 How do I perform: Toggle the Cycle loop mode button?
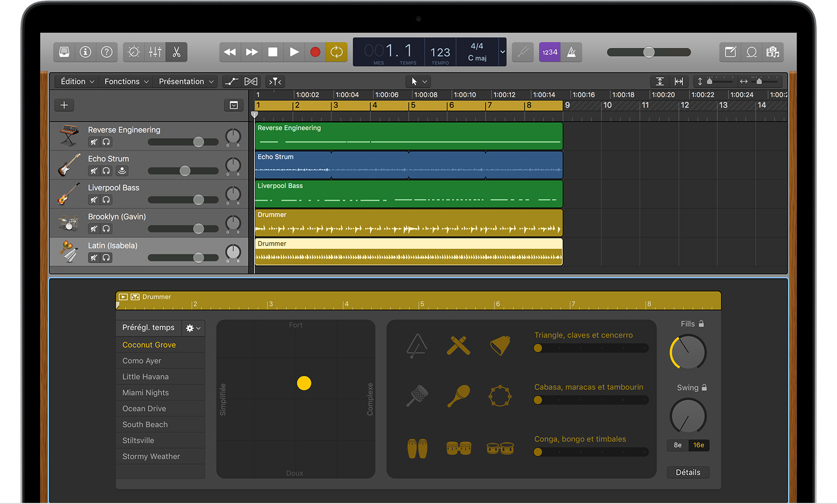click(336, 52)
